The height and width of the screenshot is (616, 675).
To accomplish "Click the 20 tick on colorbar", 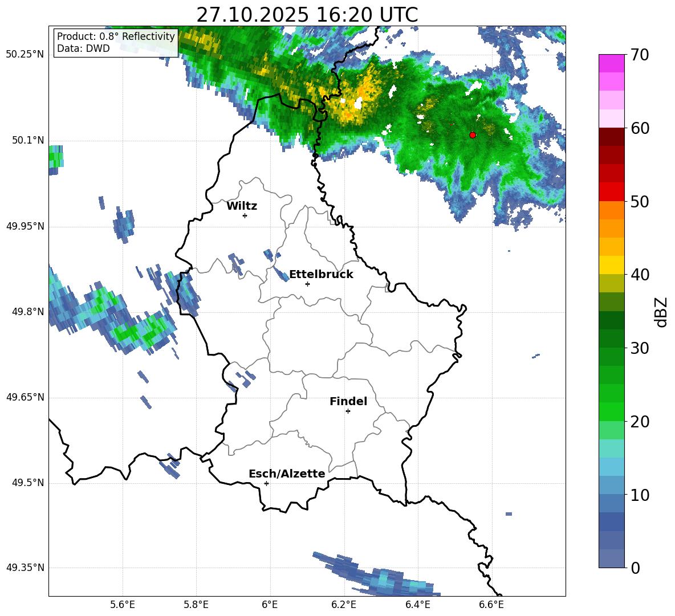I will (640, 421).
